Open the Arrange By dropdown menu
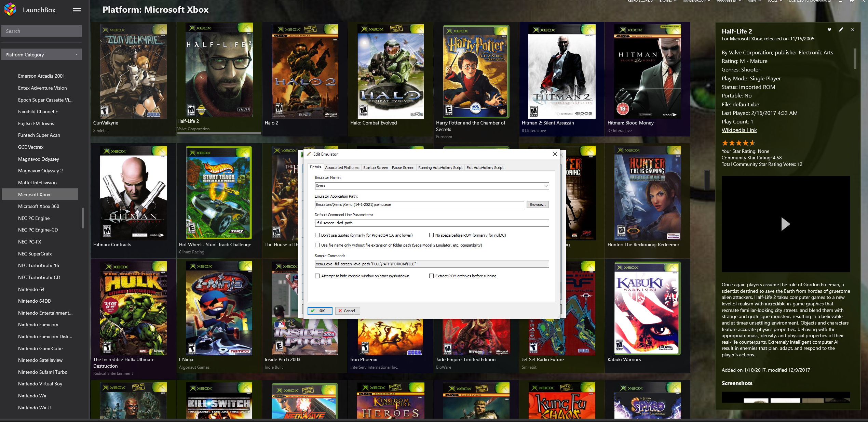868x422 pixels. pos(729,1)
